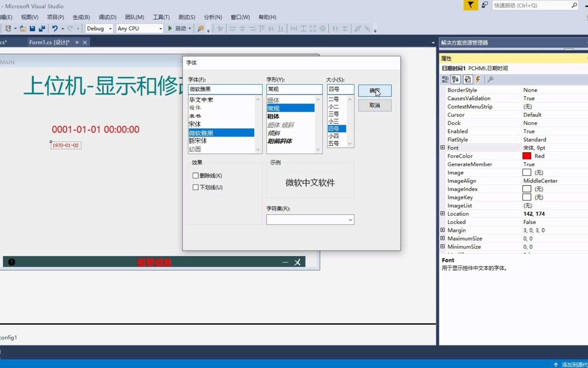Viewport: 588px width, 368px height.
Task: Click the Property Pages wrench icon
Action: (x=490, y=79)
